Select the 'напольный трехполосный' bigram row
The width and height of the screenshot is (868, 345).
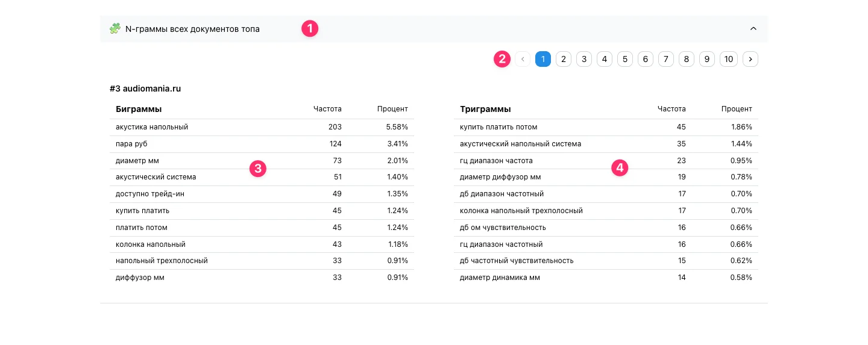(262, 261)
